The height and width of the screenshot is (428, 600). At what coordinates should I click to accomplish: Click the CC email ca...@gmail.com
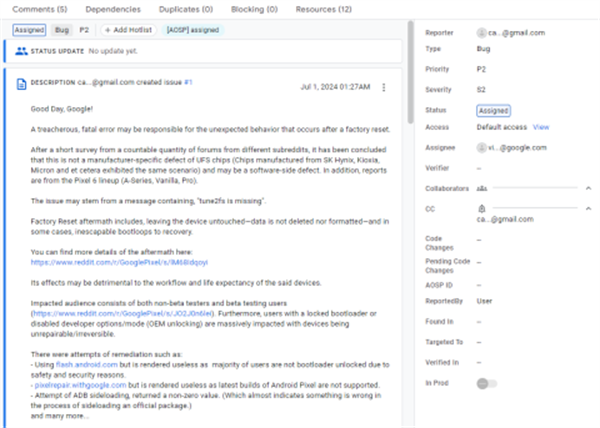pos(505,220)
